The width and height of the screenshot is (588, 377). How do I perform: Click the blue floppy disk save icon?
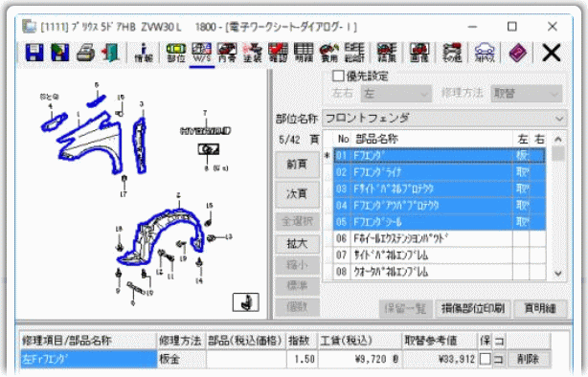[34, 53]
